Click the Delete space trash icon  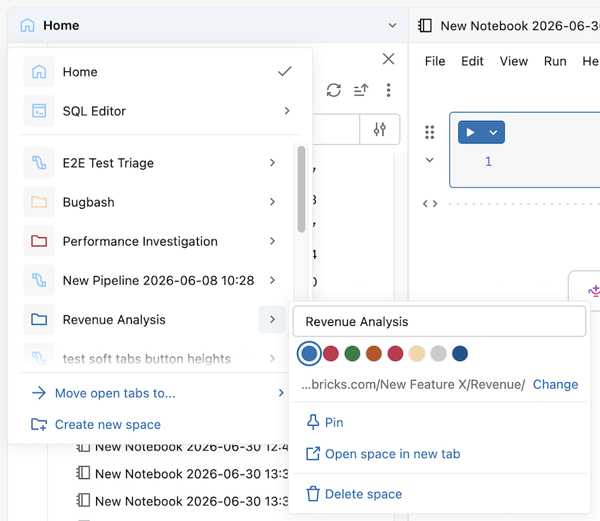313,494
